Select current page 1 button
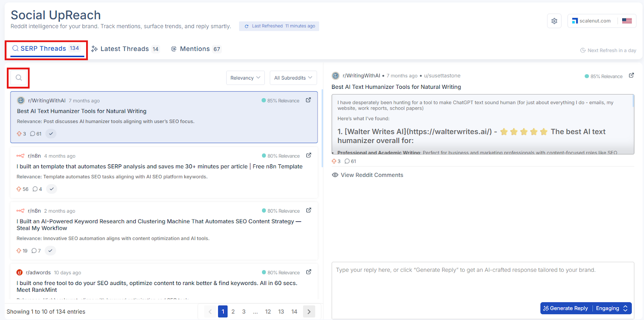Viewport: 644px width, 320px height. [x=223, y=312]
